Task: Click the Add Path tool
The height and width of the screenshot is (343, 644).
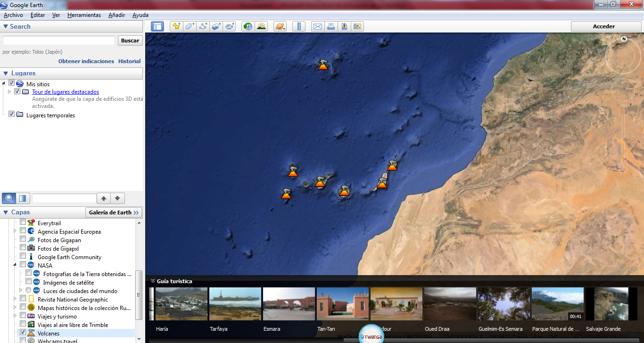Action: [x=203, y=26]
